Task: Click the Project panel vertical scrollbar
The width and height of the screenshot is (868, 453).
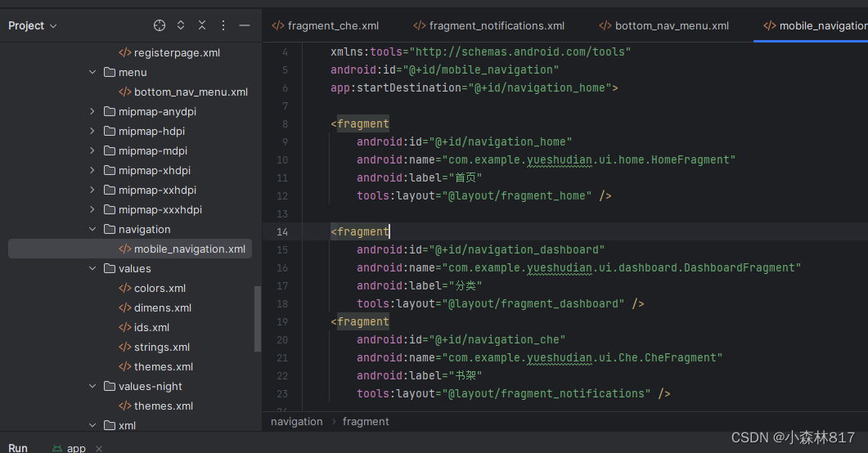Action: click(x=258, y=319)
